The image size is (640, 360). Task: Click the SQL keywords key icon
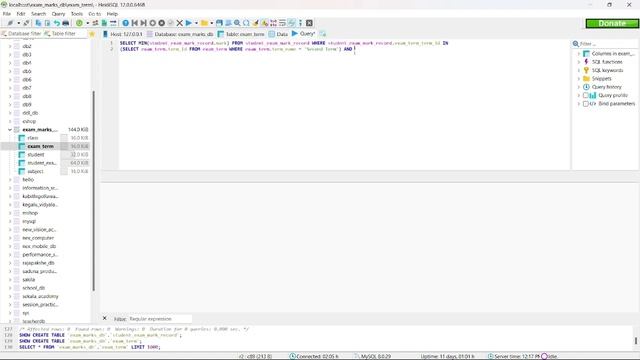click(587, 70)
